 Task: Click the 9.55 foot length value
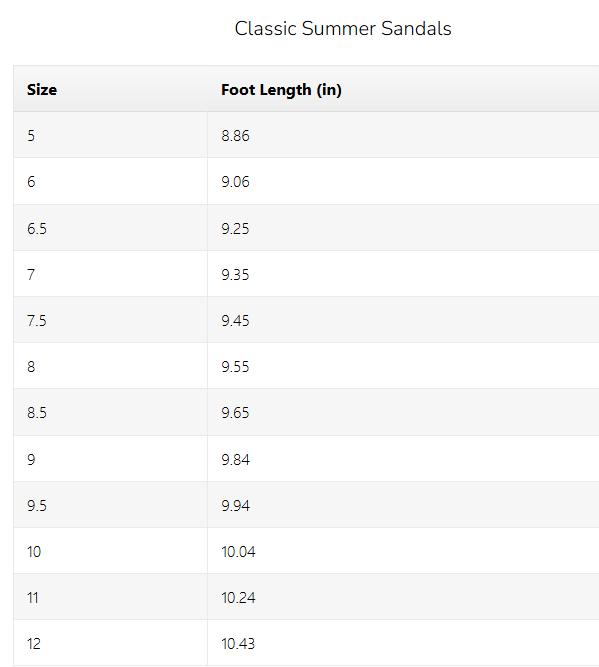(235, 366)
